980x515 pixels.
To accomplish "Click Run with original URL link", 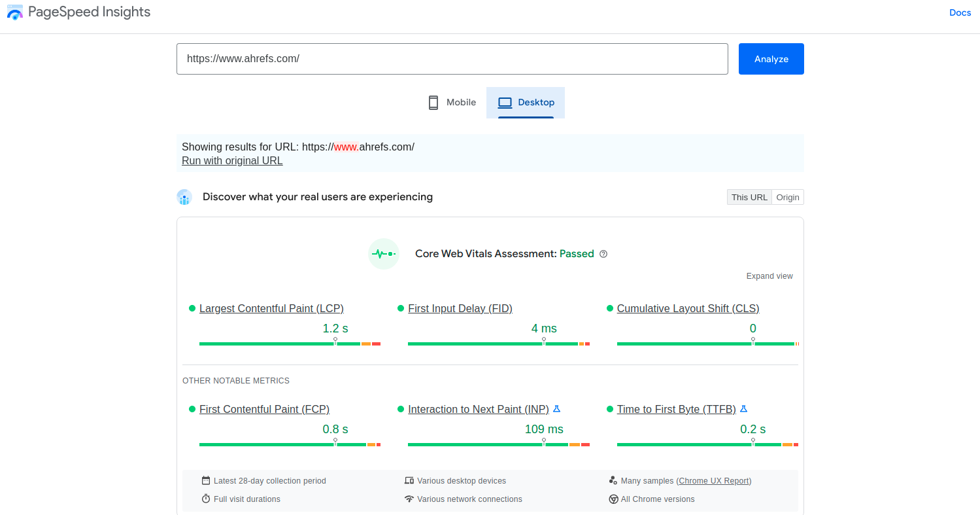I will 232,161.
